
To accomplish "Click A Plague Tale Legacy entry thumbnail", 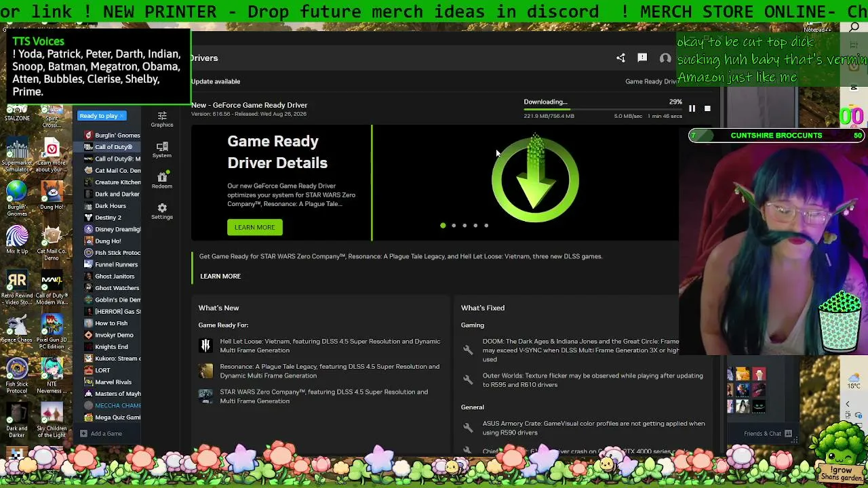I will [x=205, y=371].
